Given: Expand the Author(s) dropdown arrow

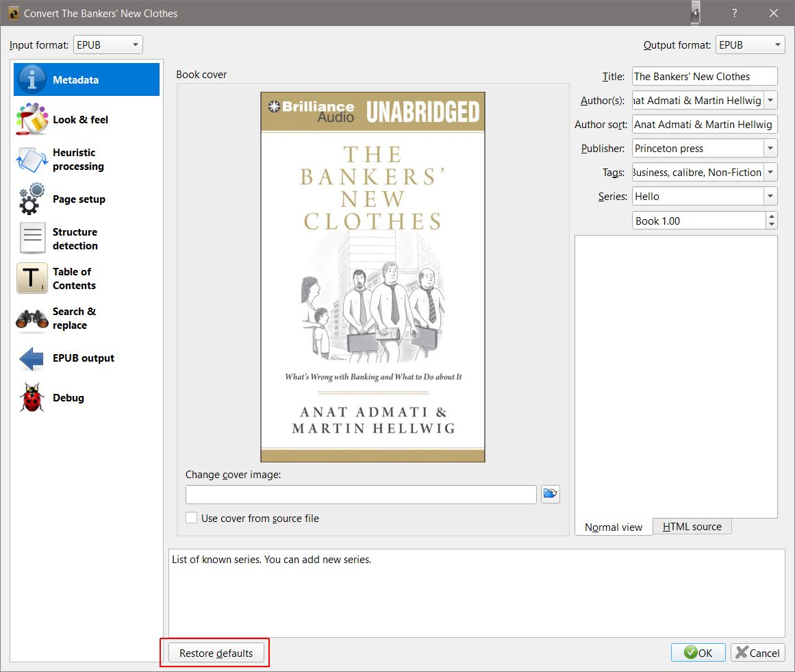Looking at the screenshot, I should point(770,101).
